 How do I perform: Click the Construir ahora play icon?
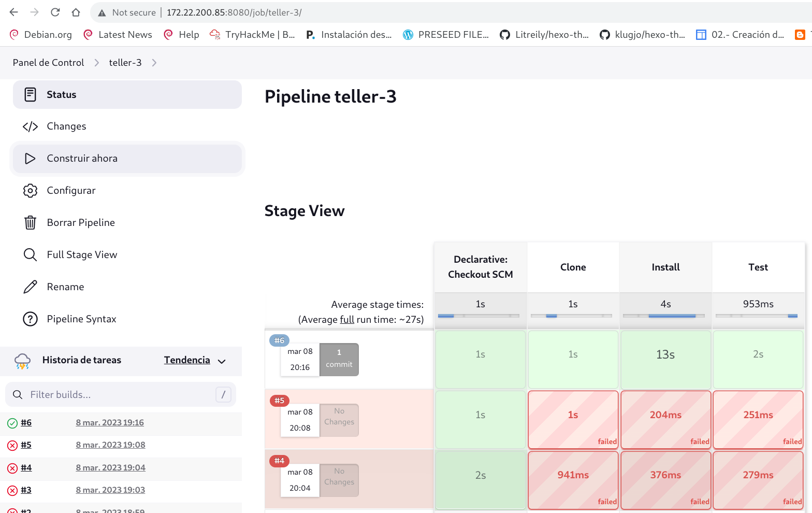pyautogui.click(x=30, y=159)
